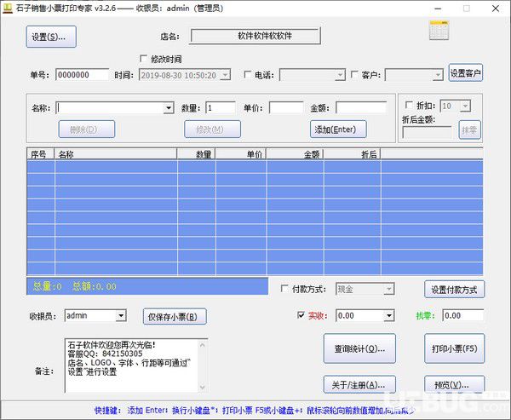Image resolution: width=511 pixels, height=420 pixels.
Task: Open the 收银员 dropdown showing admin
Action: coord(121,316)
